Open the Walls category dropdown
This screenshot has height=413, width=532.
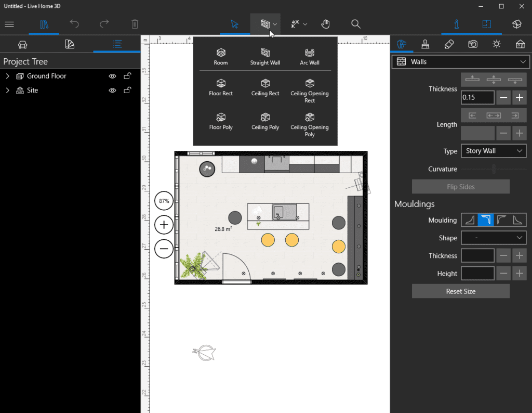pos(460,62)
